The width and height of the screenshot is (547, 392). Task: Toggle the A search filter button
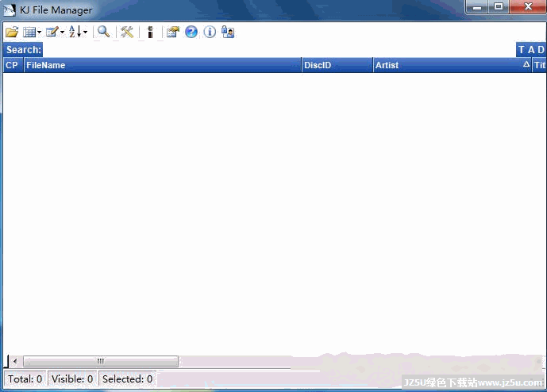click(531, 50)
